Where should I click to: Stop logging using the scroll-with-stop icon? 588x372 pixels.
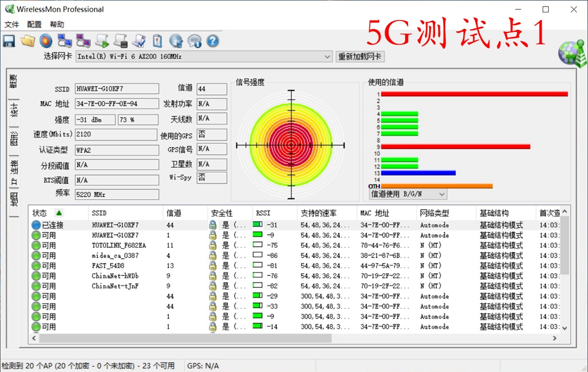(121, 40)
